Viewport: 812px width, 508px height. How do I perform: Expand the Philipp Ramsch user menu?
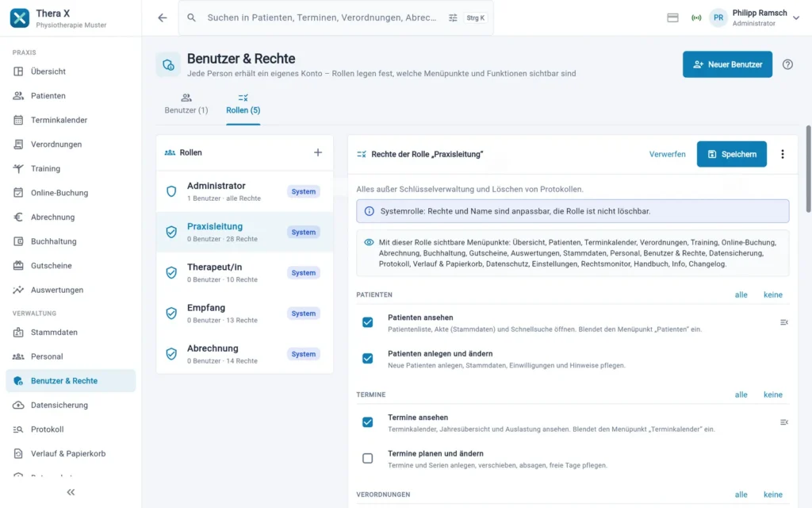796,17
